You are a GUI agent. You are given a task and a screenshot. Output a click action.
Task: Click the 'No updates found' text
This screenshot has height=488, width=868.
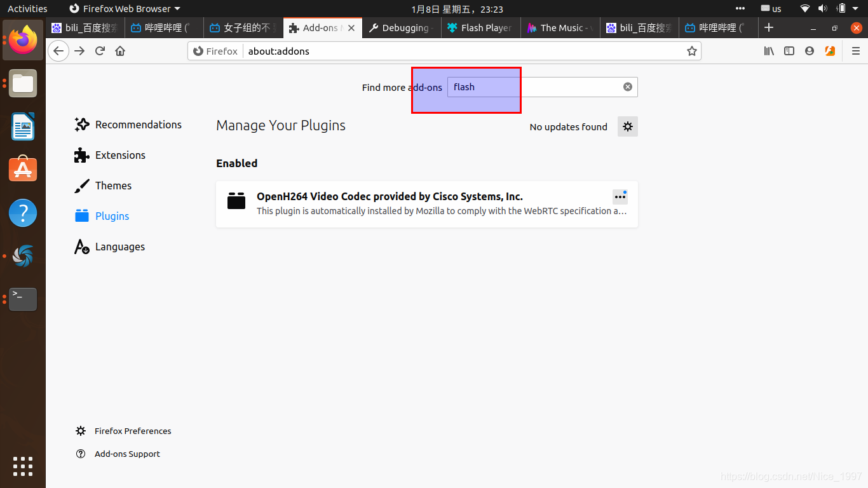point(569,127)
